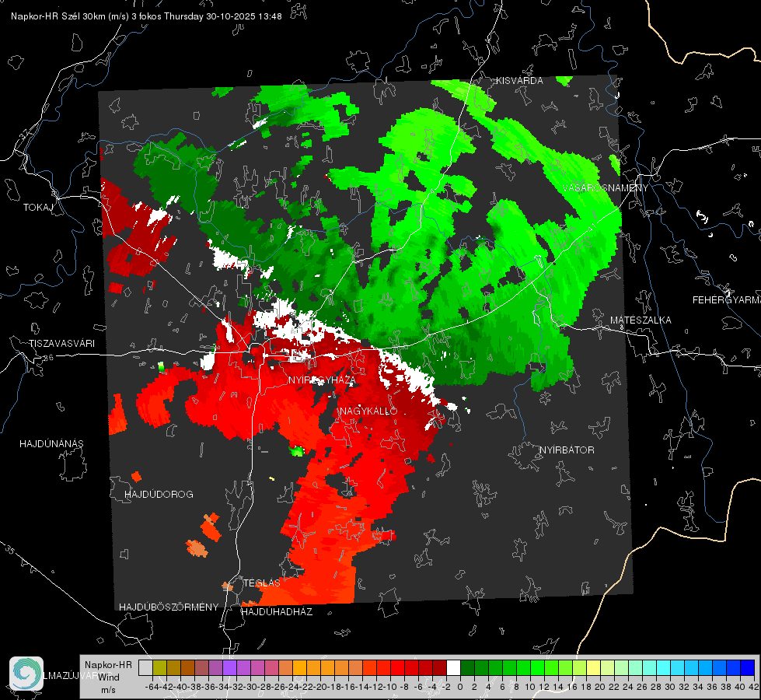Click the HAJDÚHADHÁZ town label
761x700 pixels.
277,612
